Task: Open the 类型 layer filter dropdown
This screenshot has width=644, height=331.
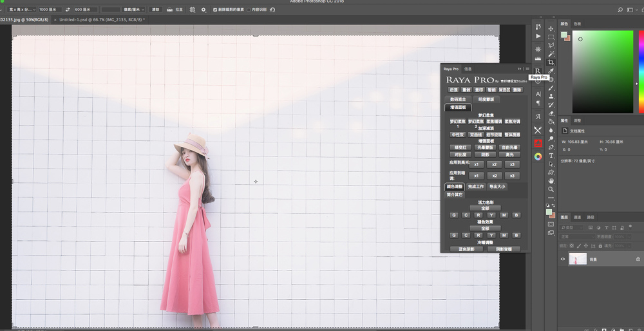Action: [x=572, y=227]
